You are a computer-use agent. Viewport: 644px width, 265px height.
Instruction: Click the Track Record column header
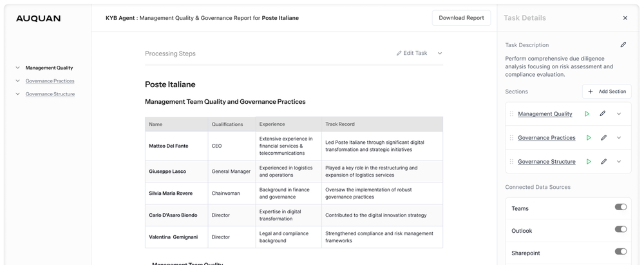pos(382,124)
